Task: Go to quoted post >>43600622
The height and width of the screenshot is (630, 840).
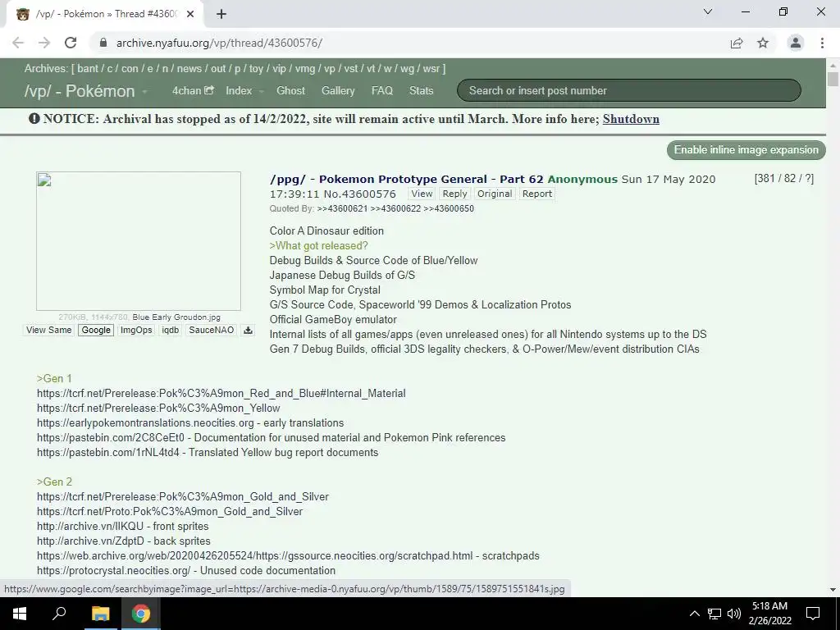Action: pyautogui.click(x=395, y=209)
